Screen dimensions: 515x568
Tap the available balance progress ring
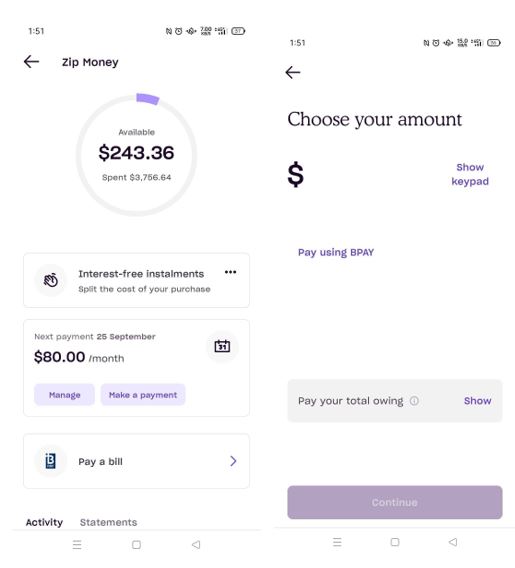136,155
